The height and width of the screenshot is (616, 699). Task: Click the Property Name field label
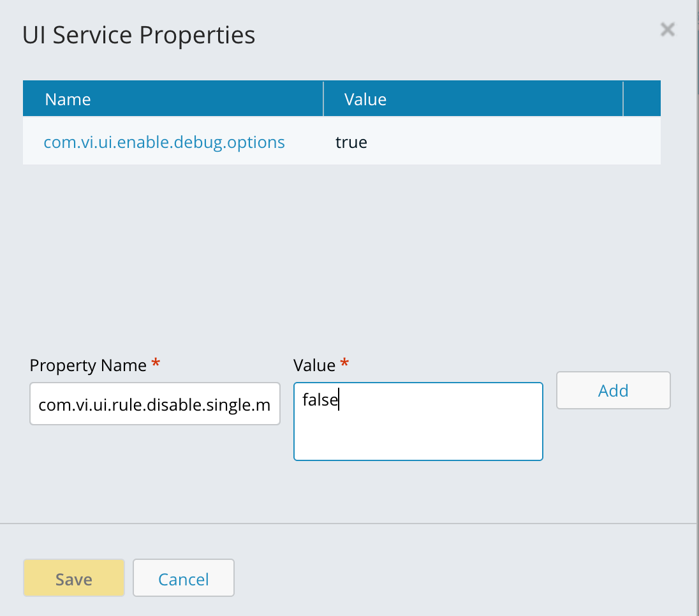point(88,365)
